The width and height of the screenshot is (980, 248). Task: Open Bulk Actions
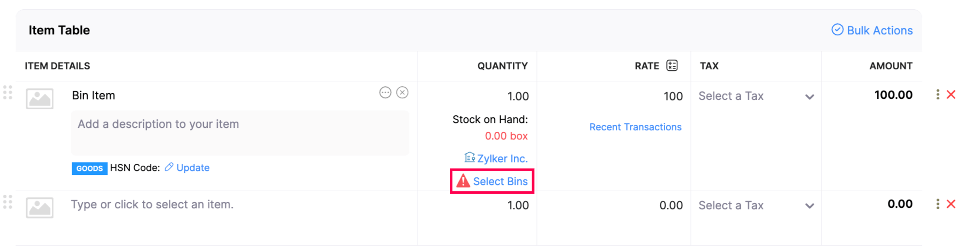(872, 30)
